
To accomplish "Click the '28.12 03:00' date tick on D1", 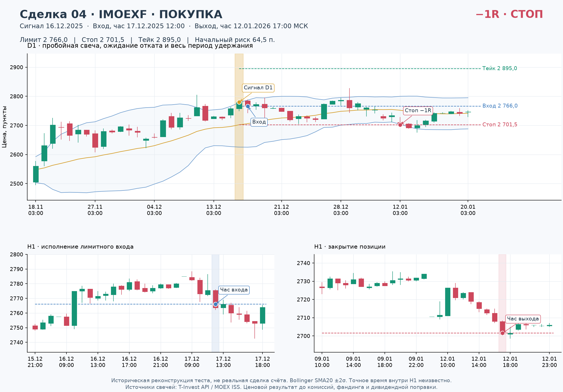I will pos(341,210).
